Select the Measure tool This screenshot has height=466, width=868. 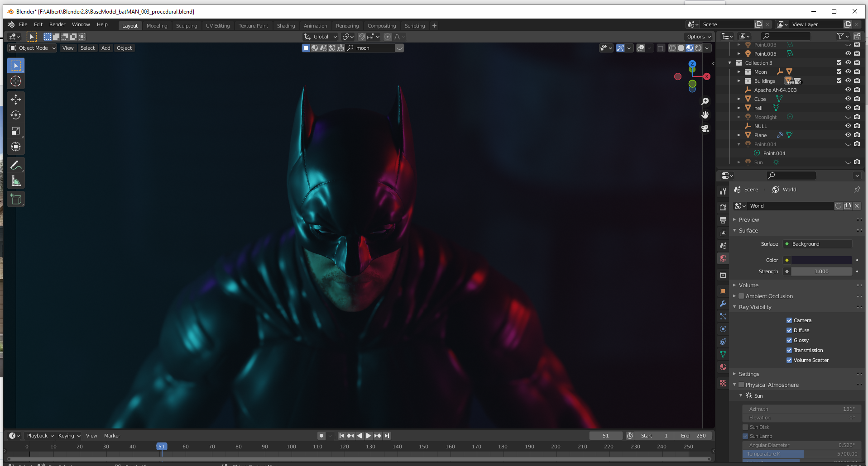coord(16,181)
